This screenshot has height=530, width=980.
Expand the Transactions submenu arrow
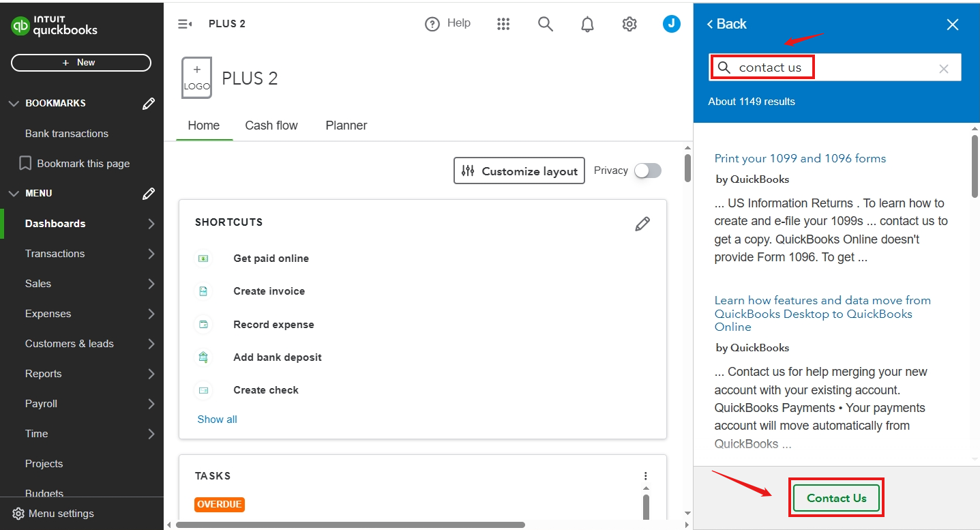pyautogui.click(x=151, y=254)
